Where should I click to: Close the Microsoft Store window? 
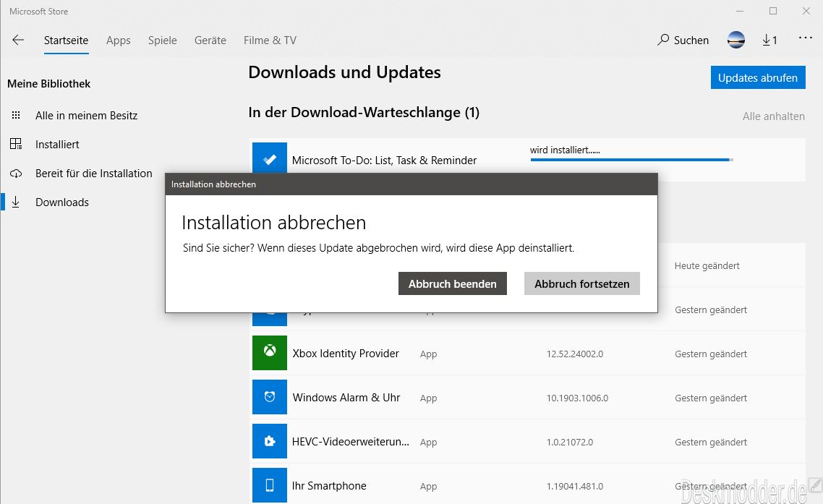click(806, 11)
